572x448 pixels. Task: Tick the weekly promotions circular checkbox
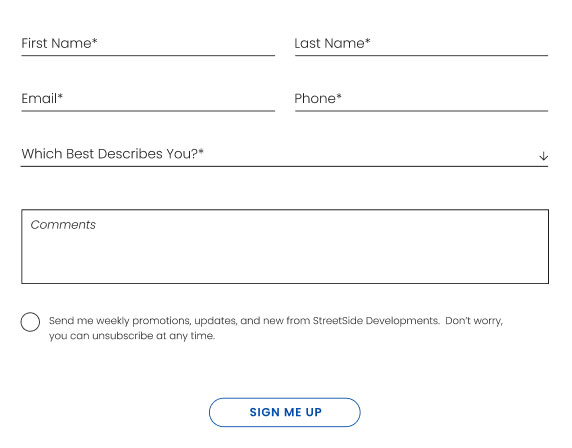[30, 322]
